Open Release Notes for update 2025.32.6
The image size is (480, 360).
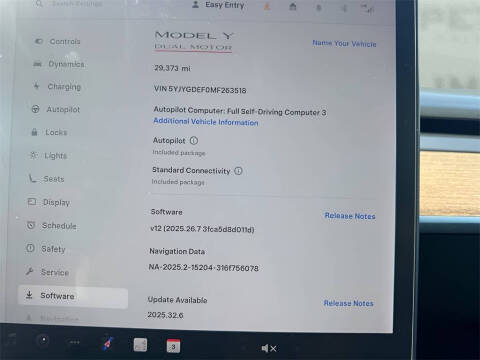coord(349,303)
